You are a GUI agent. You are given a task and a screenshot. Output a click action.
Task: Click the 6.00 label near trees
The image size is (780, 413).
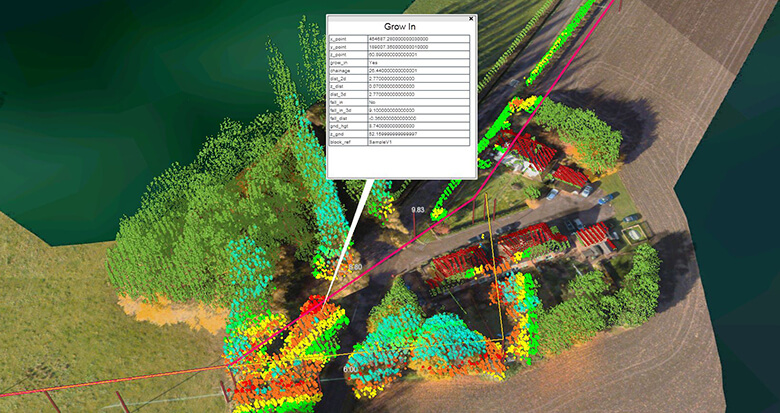(x=350, y=369)
